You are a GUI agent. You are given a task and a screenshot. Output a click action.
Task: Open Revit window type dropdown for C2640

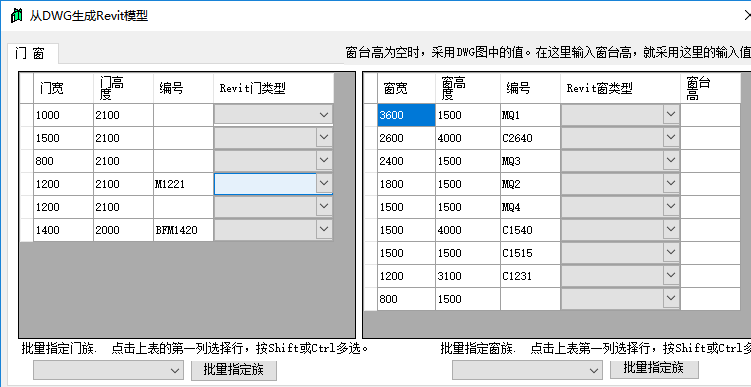click(x=671, y=138)
